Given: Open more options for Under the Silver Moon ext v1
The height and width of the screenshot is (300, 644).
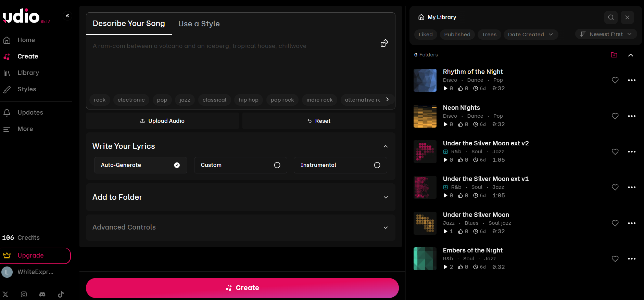Looking at the screenshot, I should point(632,187).
